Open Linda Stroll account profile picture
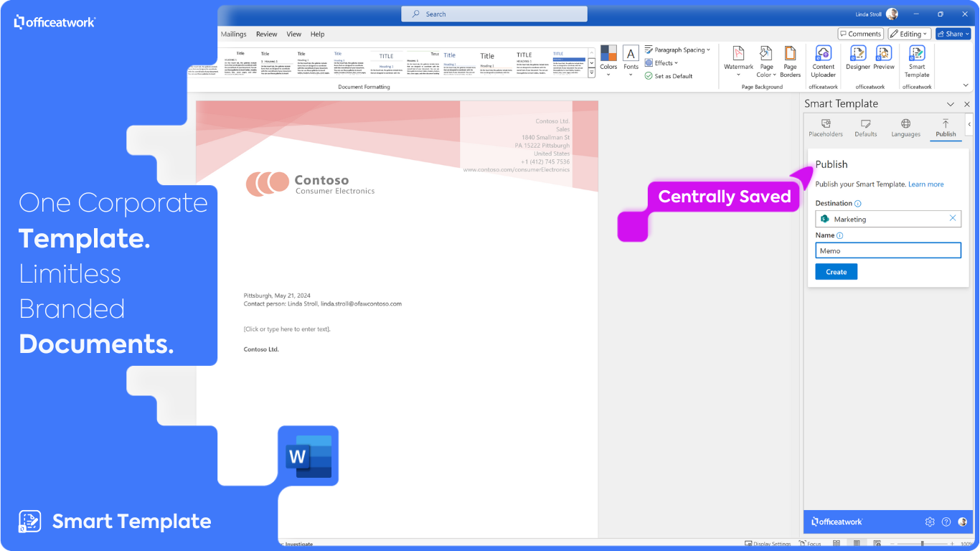 coord(892,14)
